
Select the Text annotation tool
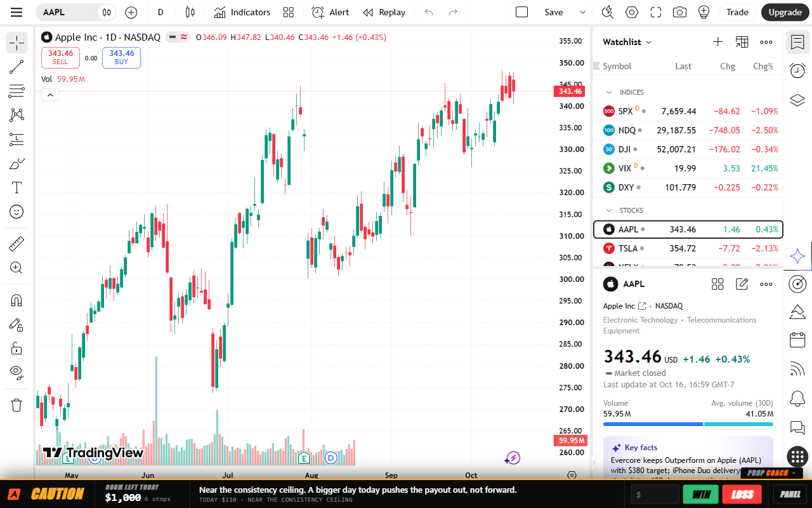pos(16,187)
